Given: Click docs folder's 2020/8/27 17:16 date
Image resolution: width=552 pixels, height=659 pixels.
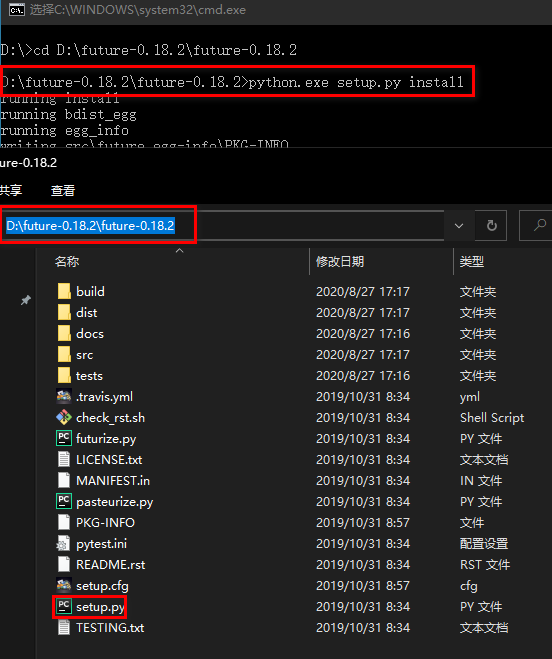Looking at the screenshot, I should click(x=363, y=333).
